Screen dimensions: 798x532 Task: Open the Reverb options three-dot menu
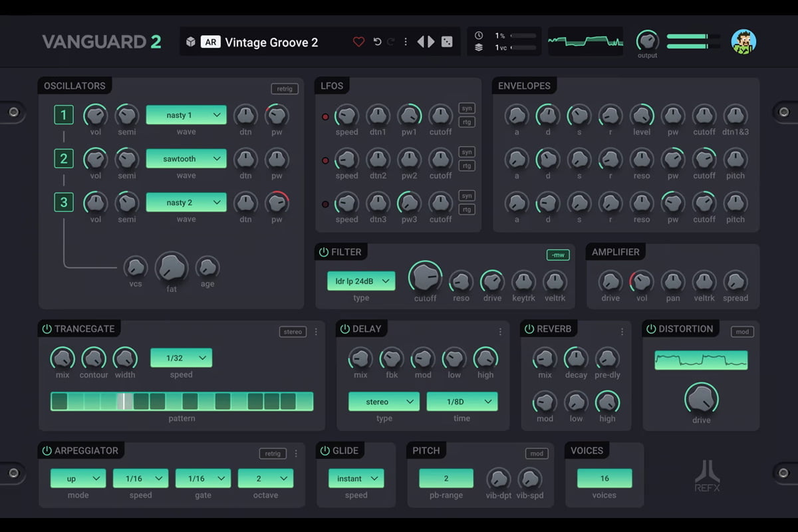[622, 332]
